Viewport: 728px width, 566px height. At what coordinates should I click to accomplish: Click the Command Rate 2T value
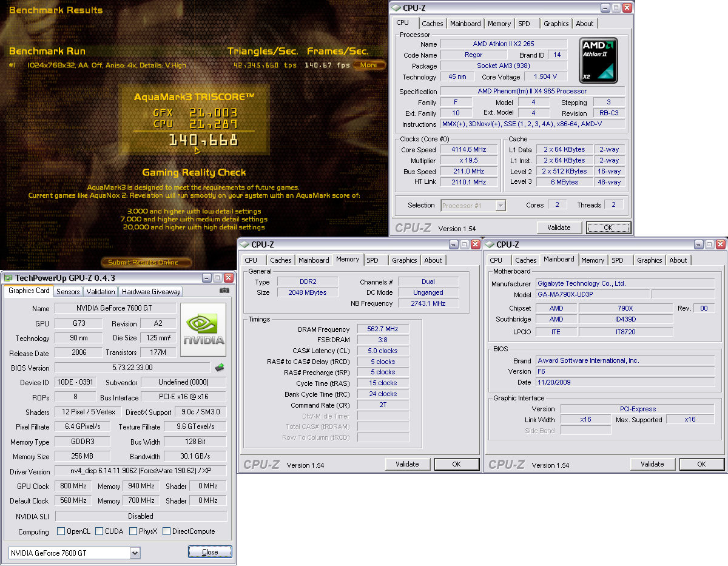point(382,405)
